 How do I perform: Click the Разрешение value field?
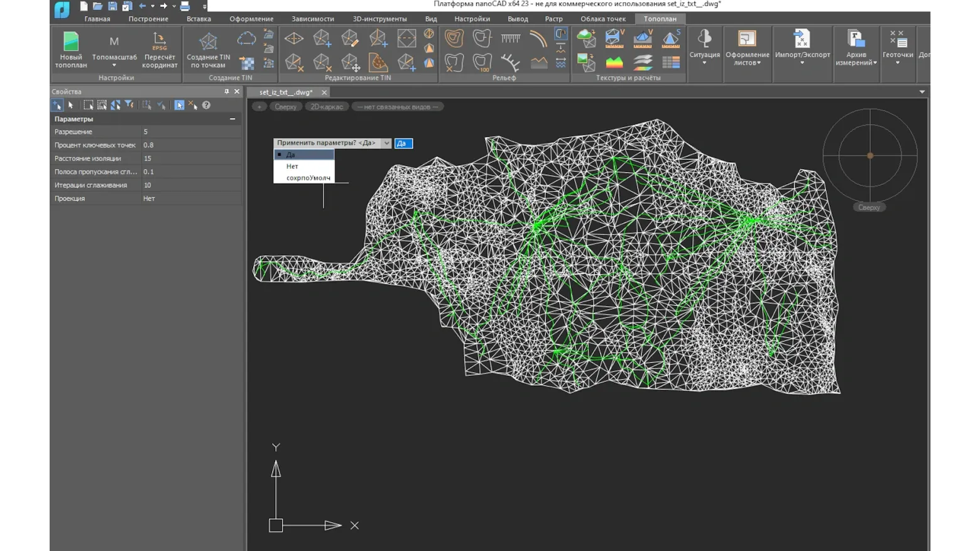191,132
